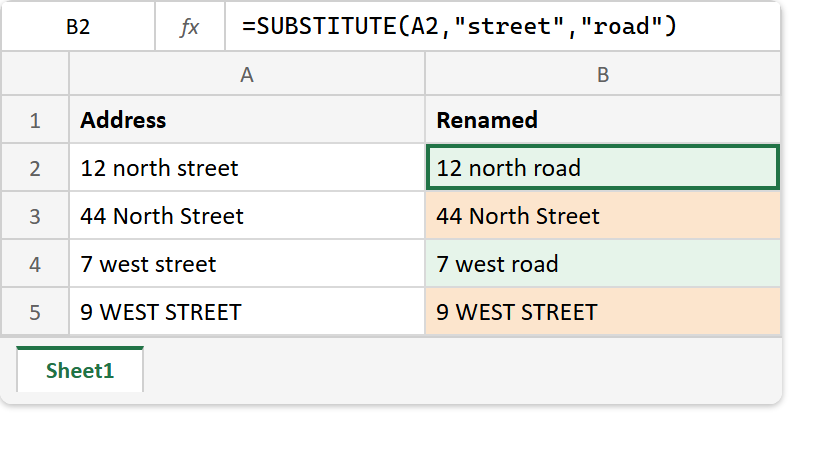
Task: Click the formula bar with SUBSTITUTE formula
Action: tap(502, 26)
